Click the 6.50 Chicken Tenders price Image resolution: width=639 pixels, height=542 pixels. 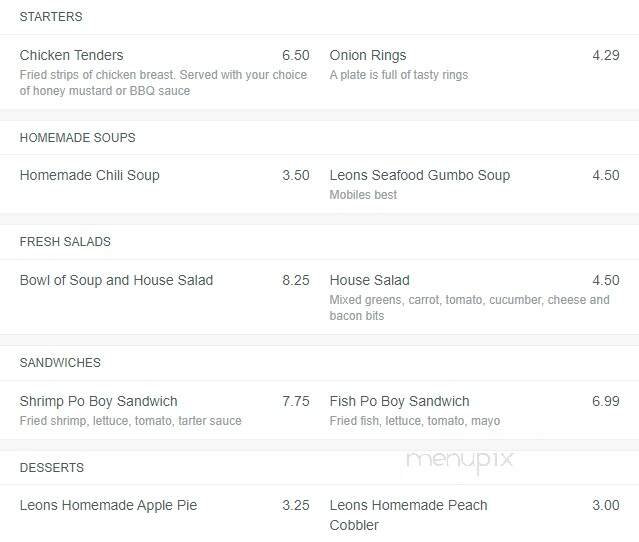pyautogui.click(x=296, y=55)
